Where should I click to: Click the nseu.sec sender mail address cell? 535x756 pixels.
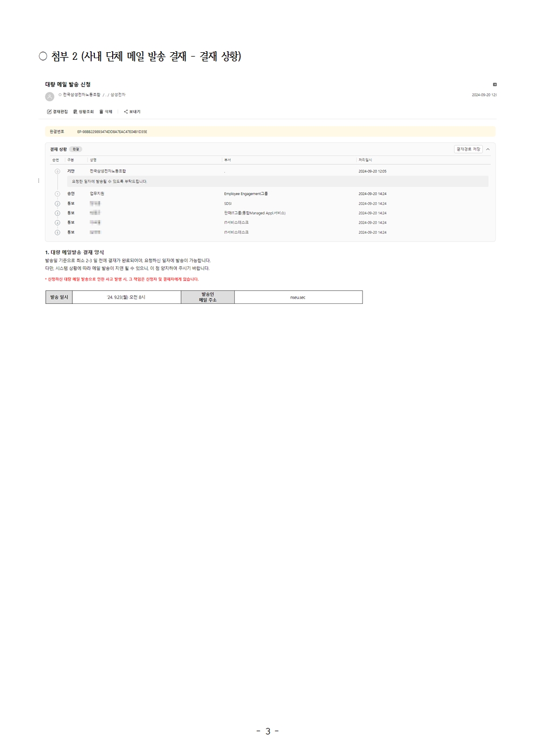tap(298, 297)
